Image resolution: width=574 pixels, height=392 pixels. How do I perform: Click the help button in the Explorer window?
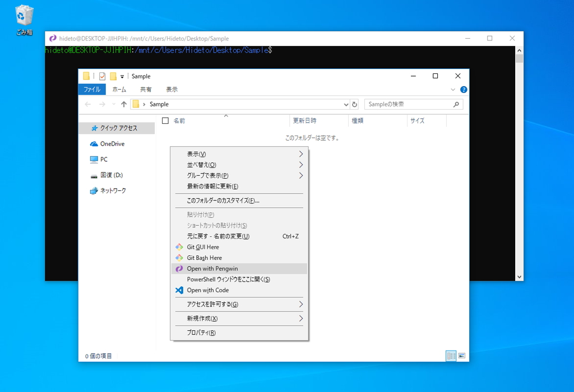point(462,89)
